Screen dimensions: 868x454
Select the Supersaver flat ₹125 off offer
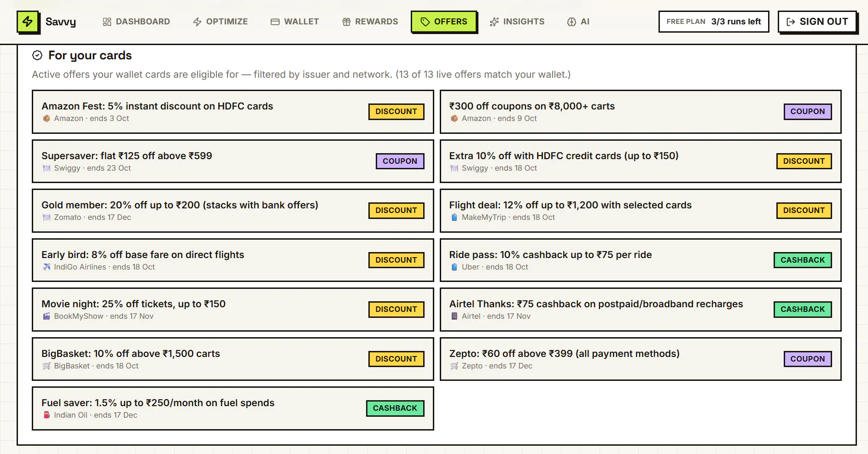(233, 161)
